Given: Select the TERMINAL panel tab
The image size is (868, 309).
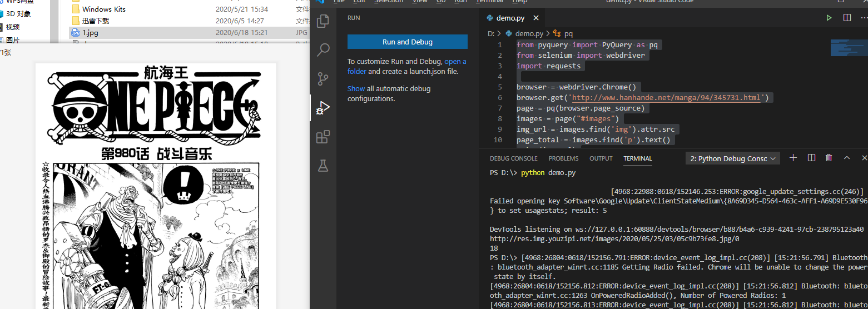Looking at the screenshot, I should tap(638, 158).
